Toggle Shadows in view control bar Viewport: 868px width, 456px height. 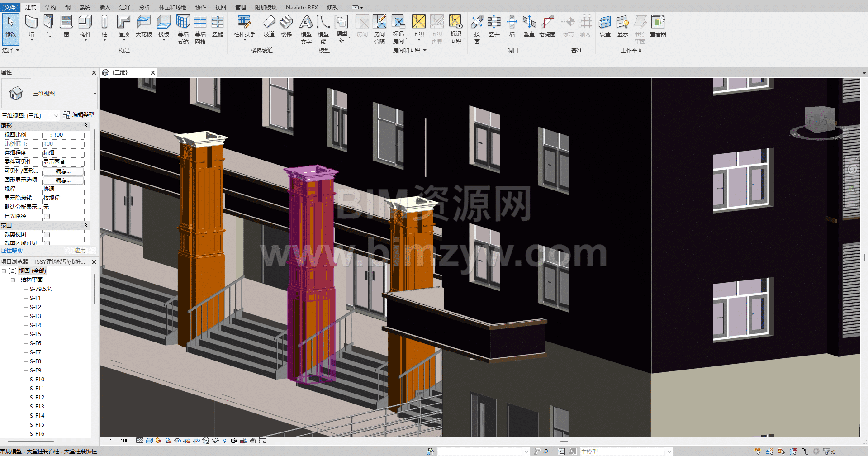tap(168, 441)
